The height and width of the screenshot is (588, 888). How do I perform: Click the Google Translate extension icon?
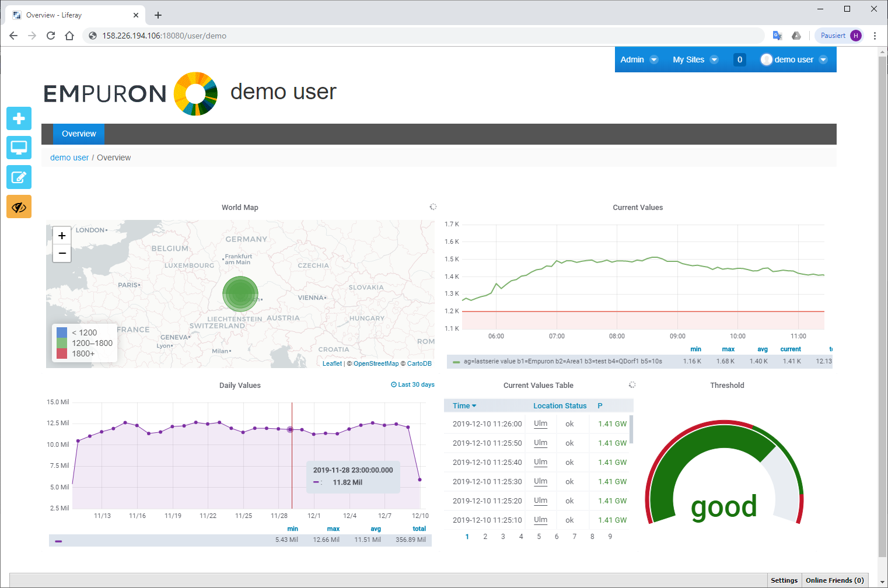pos(777,36)
